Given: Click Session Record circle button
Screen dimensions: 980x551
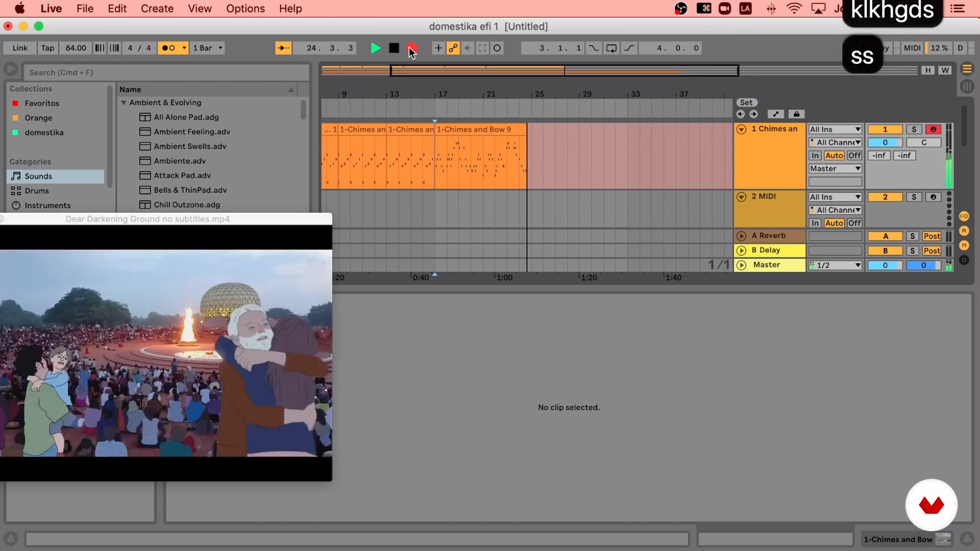Looking at the screenshot, I should 497,48.
